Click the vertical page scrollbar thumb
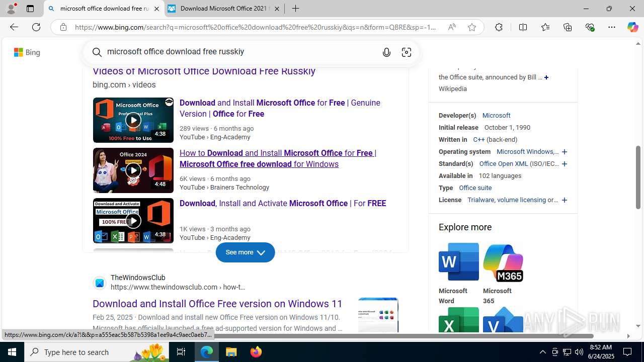 click(638, 178)
